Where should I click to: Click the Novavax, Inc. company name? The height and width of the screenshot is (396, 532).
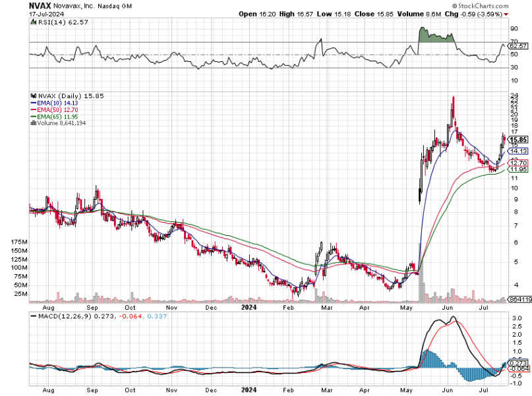(74, 6)
